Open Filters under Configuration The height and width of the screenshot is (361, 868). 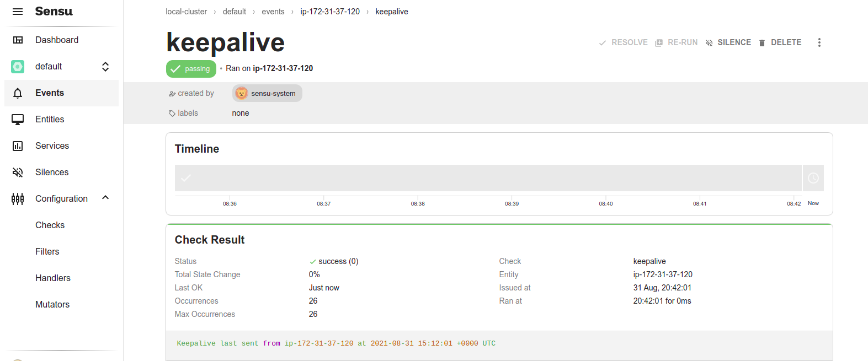point(47,252)
